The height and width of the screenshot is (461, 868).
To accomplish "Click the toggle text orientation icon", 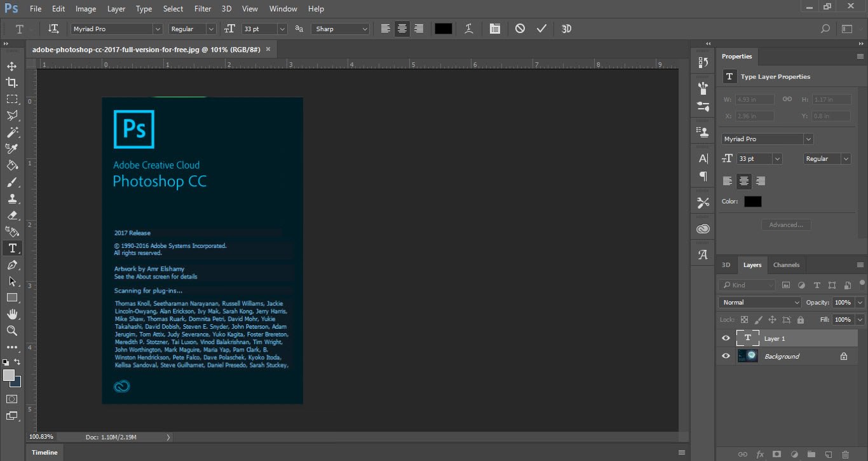I will 54,29.
